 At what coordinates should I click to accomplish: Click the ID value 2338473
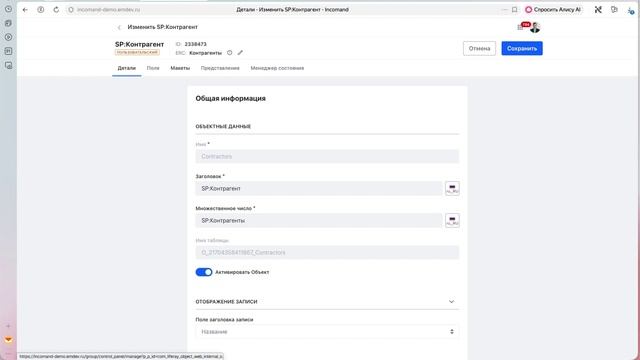pos(196,44)
